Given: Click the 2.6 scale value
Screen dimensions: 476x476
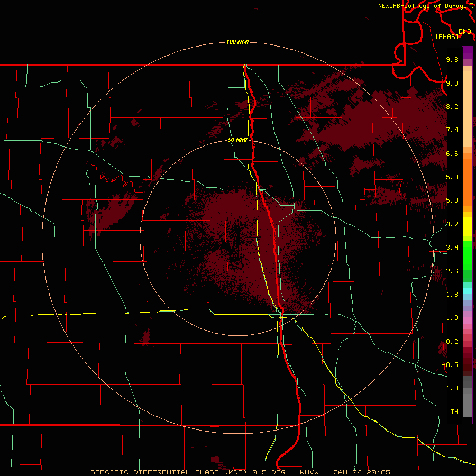Looking at the screenshot, I should tap(452, 271).
